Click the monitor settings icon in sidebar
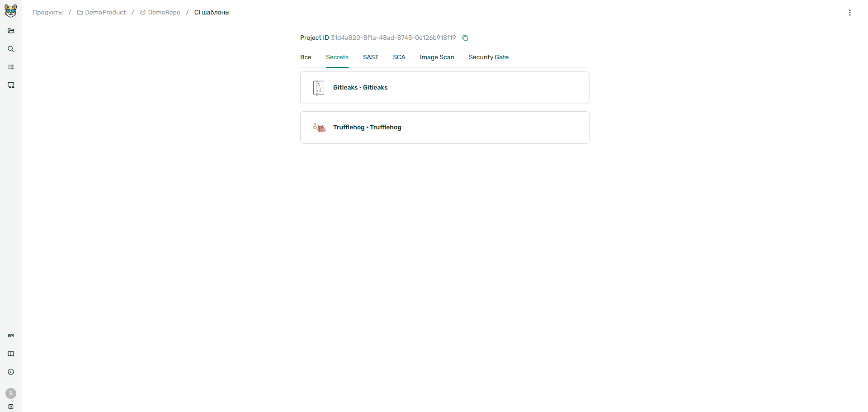 pyautogui.click(x=11, y=85)
